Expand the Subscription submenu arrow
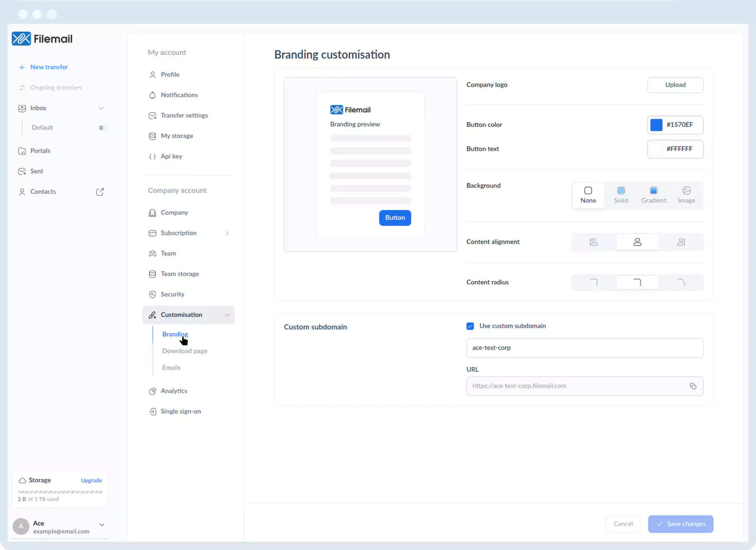The width and height of the screenshot is (756, 550). pyautogui.click(x=227, y=233)
